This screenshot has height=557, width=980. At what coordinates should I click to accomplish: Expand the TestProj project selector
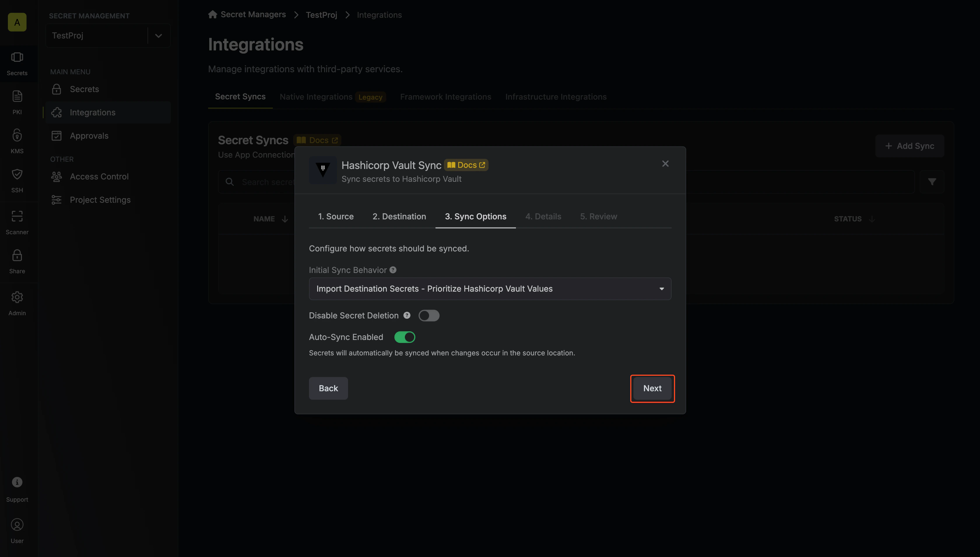tap(158, 36)
